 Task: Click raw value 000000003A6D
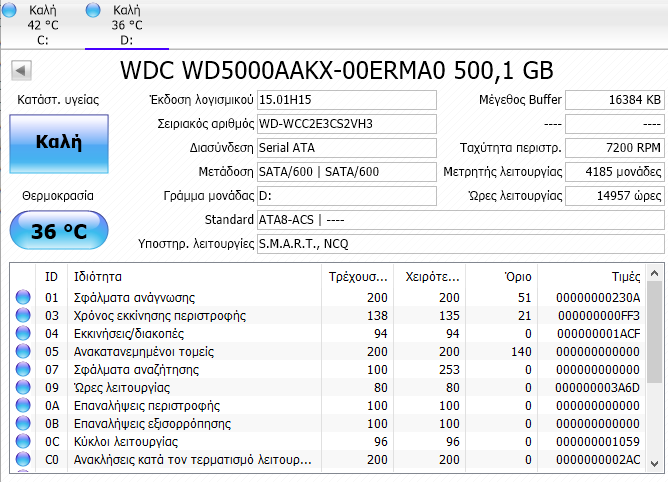597,387
